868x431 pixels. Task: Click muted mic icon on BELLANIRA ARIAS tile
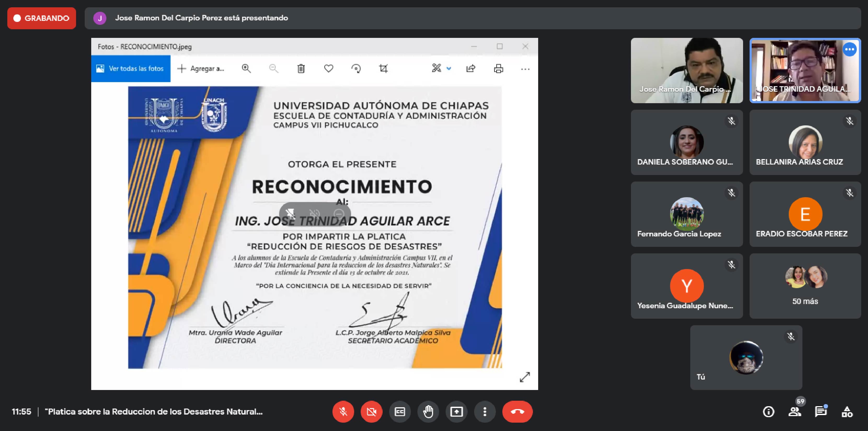[849, 121]
